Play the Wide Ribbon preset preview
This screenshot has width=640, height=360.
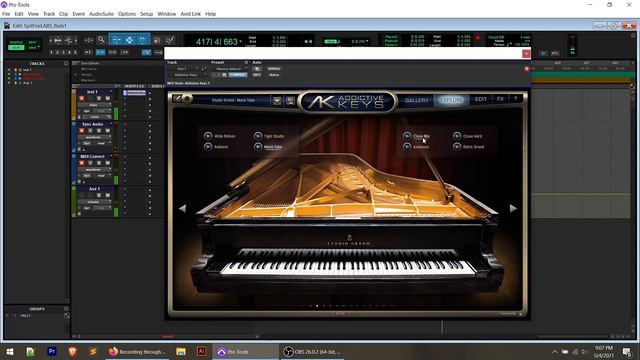tap(208, 136)
